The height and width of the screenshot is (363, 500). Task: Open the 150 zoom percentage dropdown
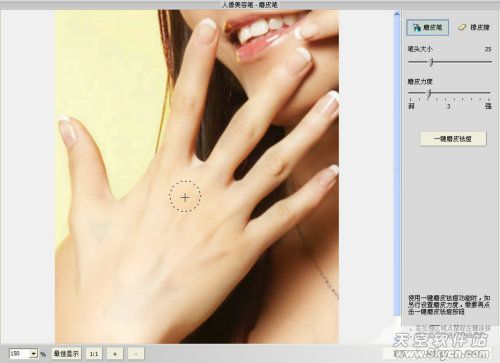[34, 353]
